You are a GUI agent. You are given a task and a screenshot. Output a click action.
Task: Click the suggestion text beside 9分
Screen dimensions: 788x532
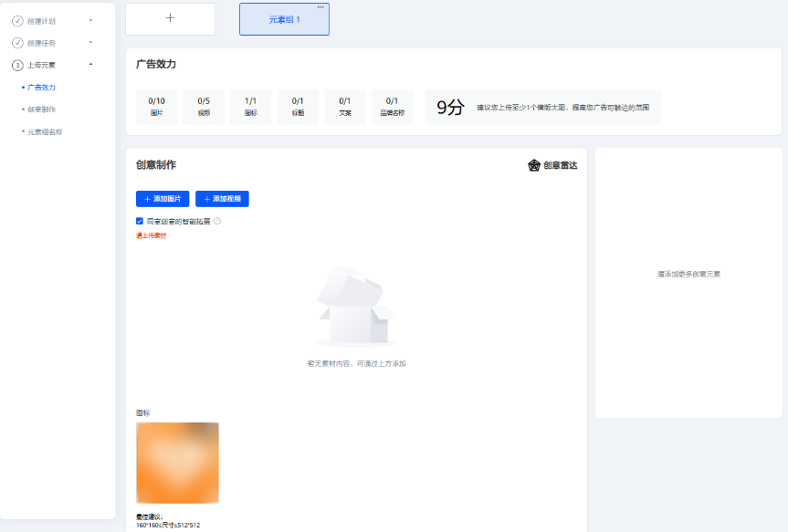coord(562,108)
